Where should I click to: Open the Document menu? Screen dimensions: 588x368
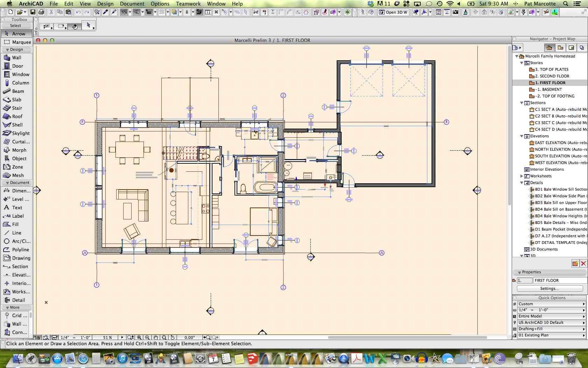(x=132, y=4)
